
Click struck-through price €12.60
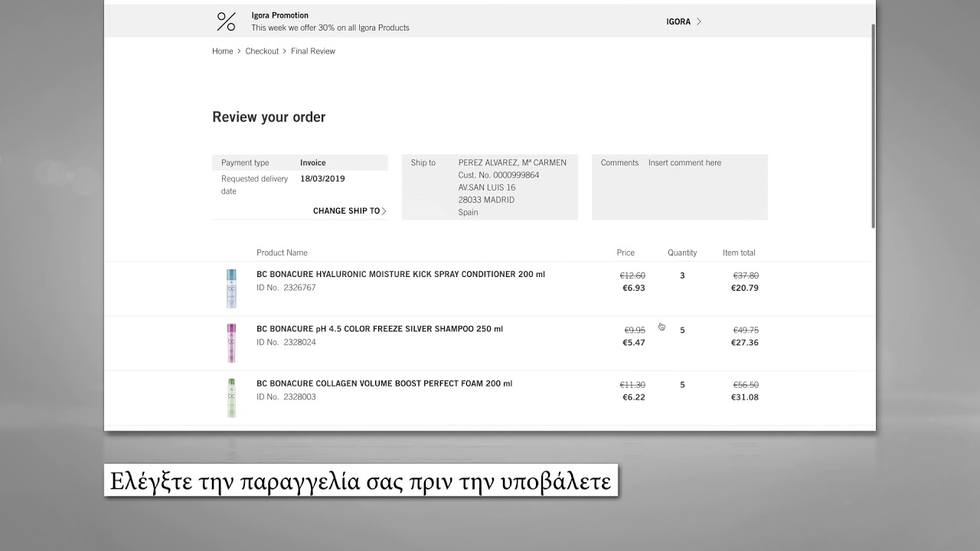point(632,275)
